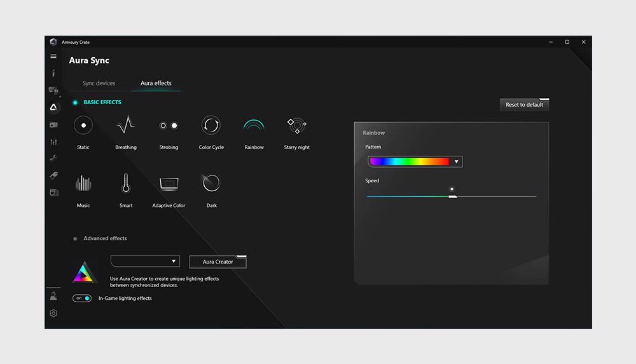The width and height of the screenshot is (636, 364).
Task: Switch to the Sync devices tab
Action: pos(99,83)
